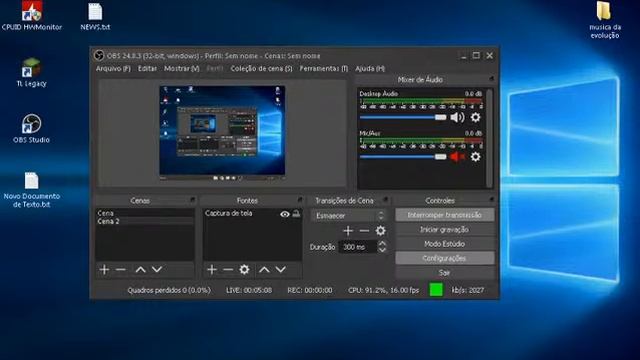640x360 pixels.
Task: Unmute Mic/Aux red speaker icon
Action: tap(457, 157)
